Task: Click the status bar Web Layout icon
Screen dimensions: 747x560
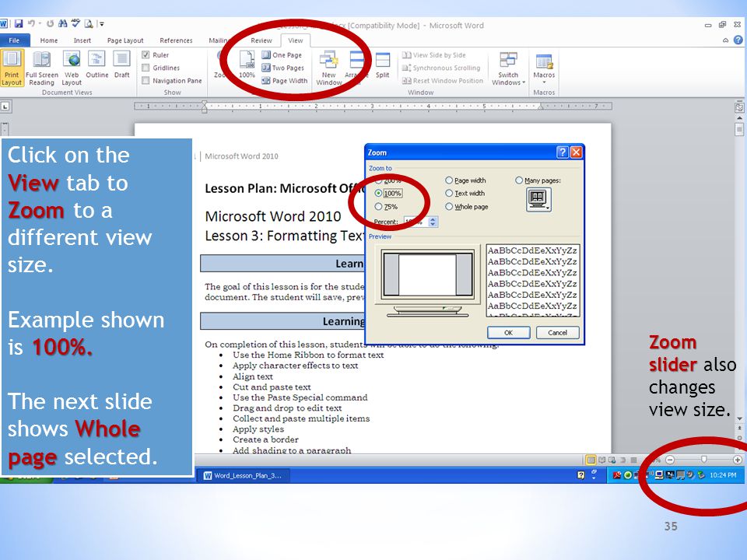Action: tap(612, 460)
